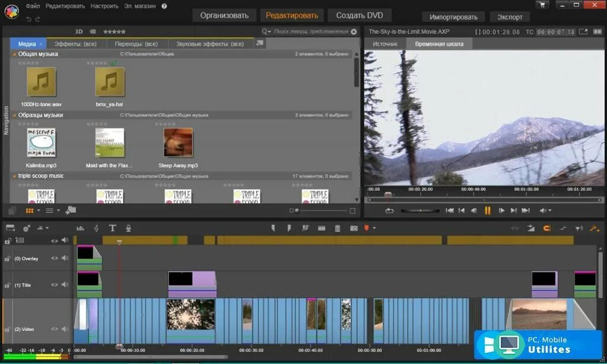Select the Title (T) creation tool
Image resolution: width=607 pixels, height=364 pixels.
[112, 228]
